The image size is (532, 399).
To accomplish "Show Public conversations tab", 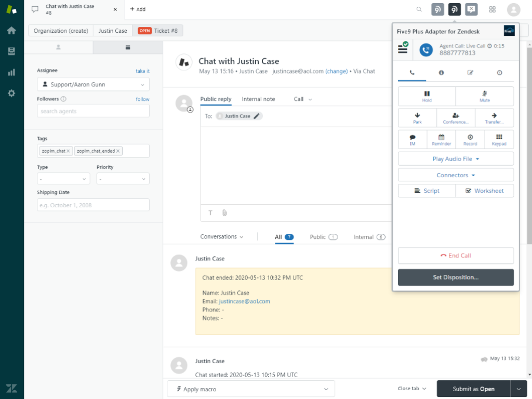I will [323, 237].
